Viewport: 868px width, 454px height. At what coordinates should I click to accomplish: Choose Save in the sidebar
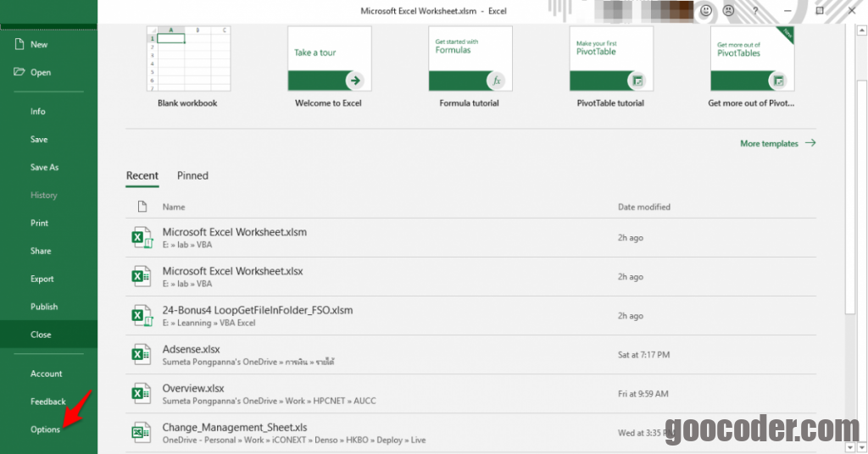[x=48, y=140]
